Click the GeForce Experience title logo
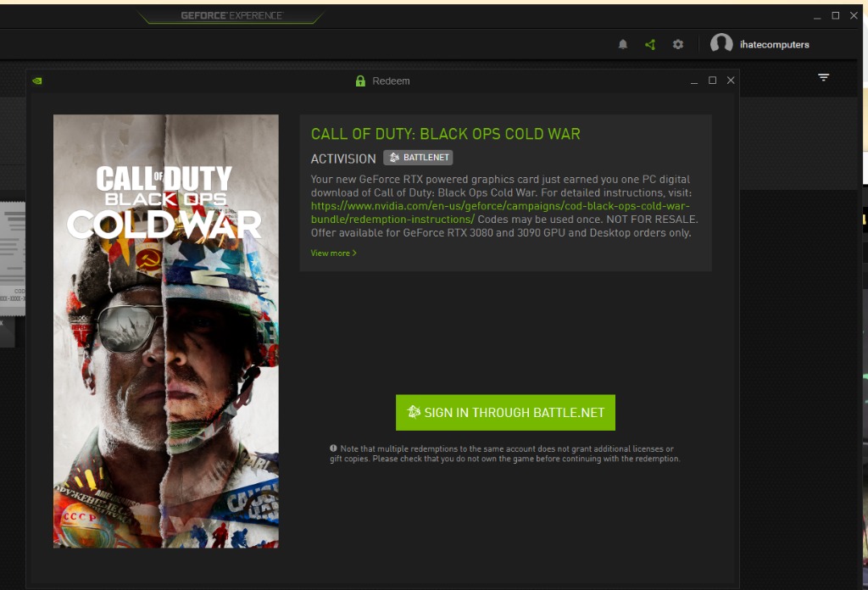The width and height of the screenshot is (868, 590). [x=231, y=15]
